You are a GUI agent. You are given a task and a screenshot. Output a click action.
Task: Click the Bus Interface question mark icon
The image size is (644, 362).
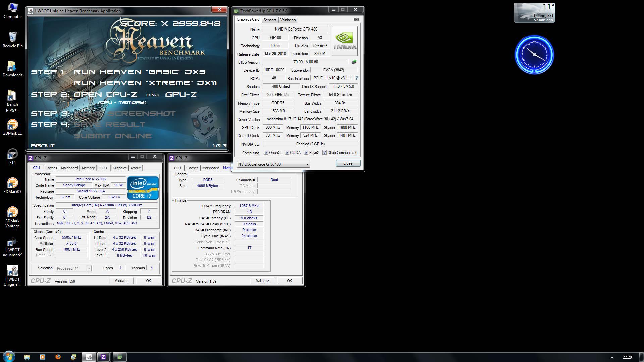[x=356, y=78]
